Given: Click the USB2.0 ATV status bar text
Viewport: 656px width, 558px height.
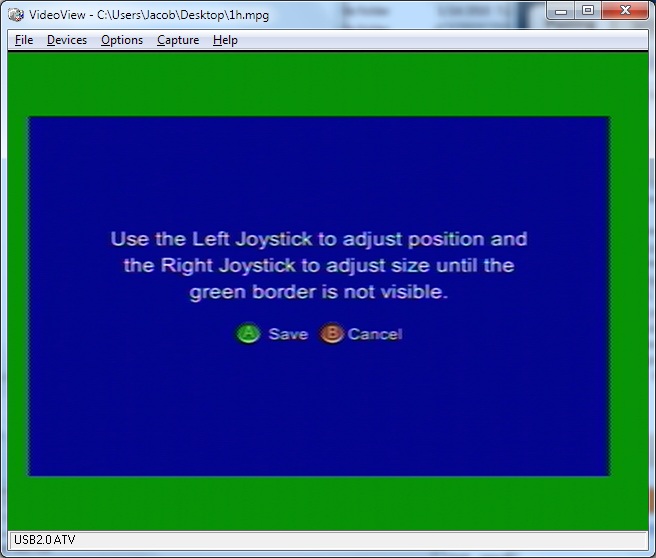Looking at the screenshot, I should (45, 540).
